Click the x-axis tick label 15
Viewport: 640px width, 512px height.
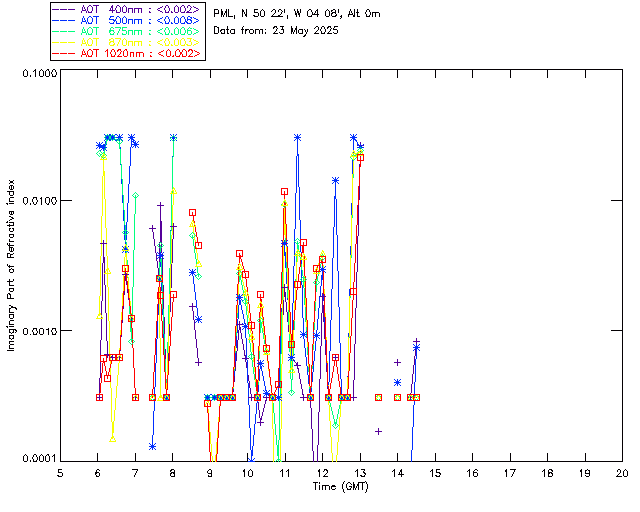pos(434,473)
